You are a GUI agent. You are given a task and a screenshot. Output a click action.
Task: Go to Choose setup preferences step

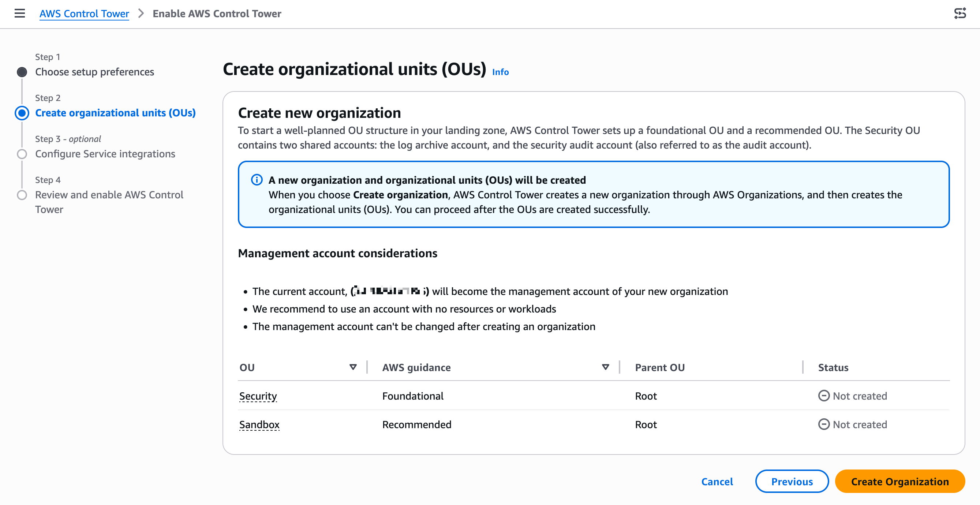(x=94, y=72)
